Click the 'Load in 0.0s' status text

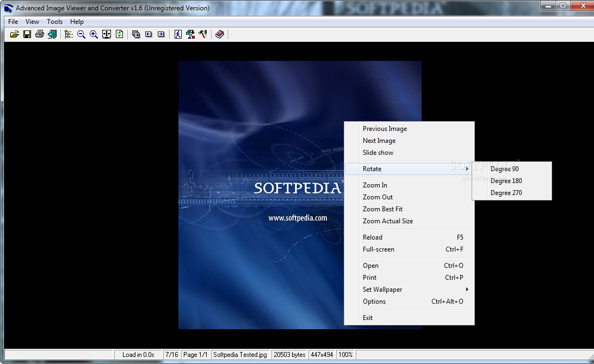coord(138,355)
